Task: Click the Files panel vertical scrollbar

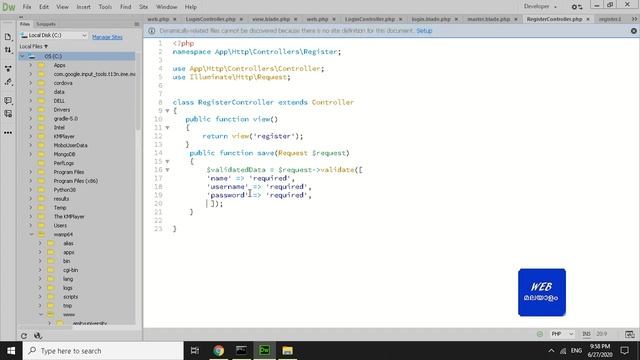Action: (138, 92)
